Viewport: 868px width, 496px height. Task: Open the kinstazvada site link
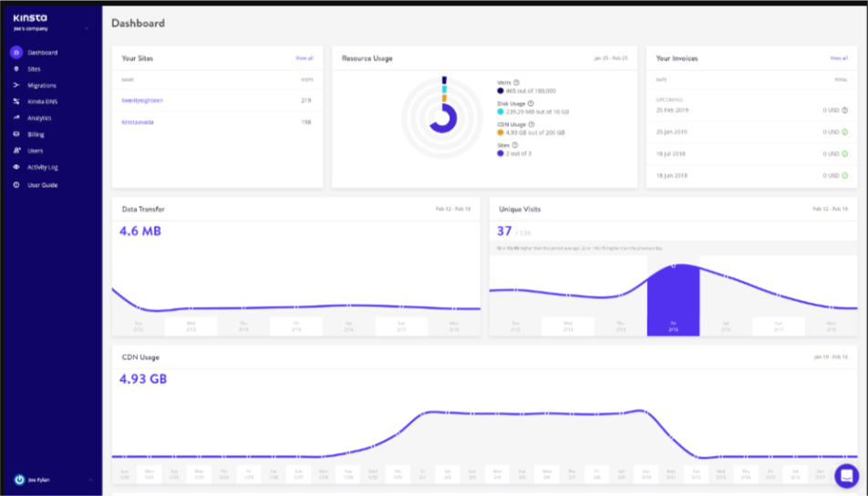[138, 122]
